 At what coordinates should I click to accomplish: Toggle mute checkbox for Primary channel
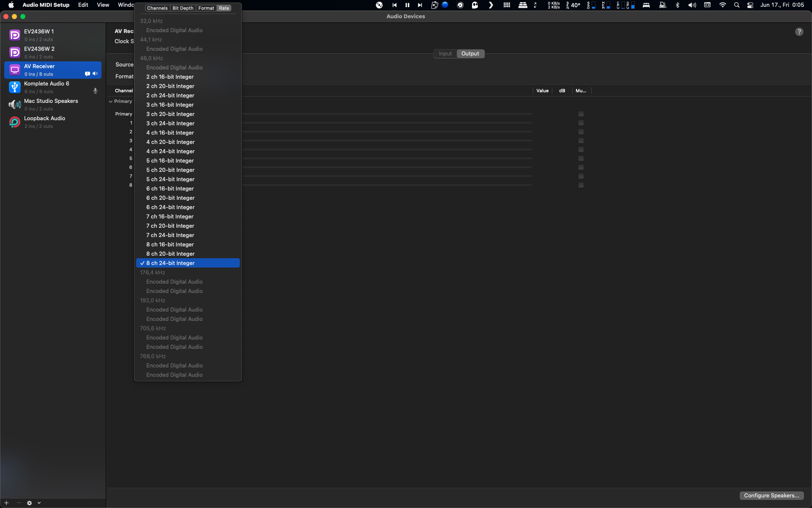click(581, 114)
